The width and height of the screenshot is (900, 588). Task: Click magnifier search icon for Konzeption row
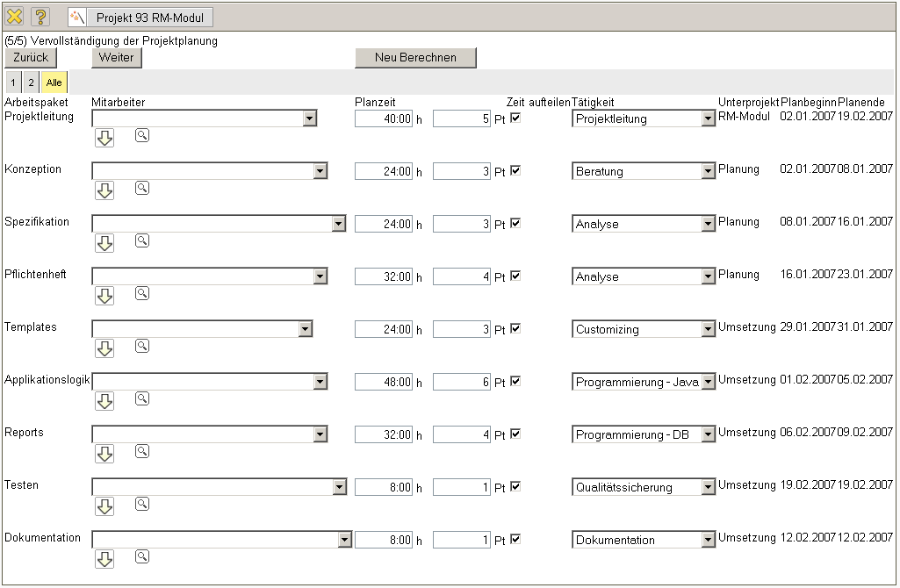tap(142, 188)
